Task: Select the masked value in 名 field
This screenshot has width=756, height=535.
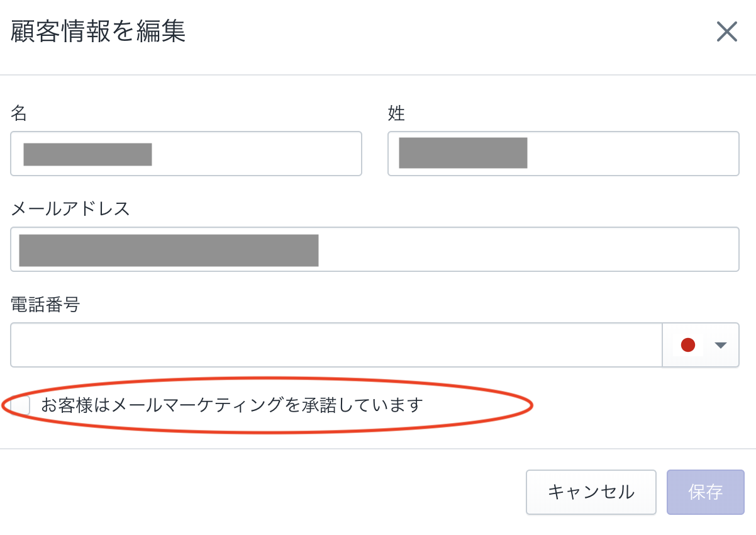Action: pos(87,154)
